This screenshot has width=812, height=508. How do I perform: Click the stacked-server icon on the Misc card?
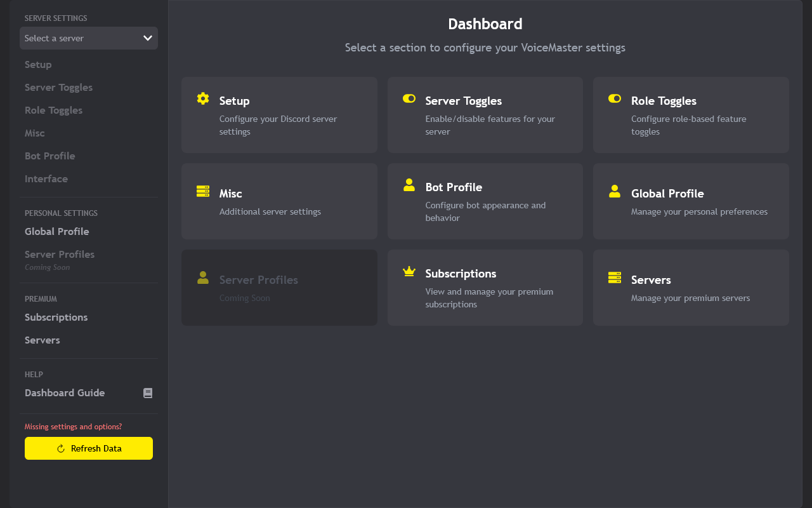[202, 190]
